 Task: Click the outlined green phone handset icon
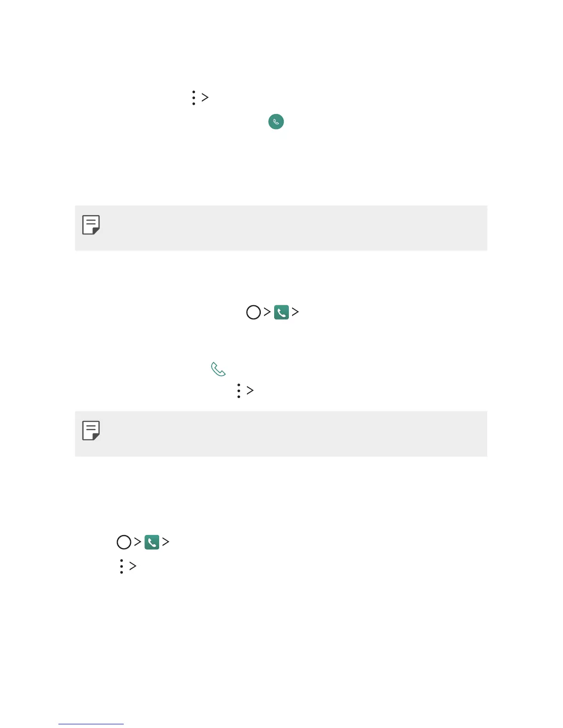pyautogui.click(x=218, y=369)
